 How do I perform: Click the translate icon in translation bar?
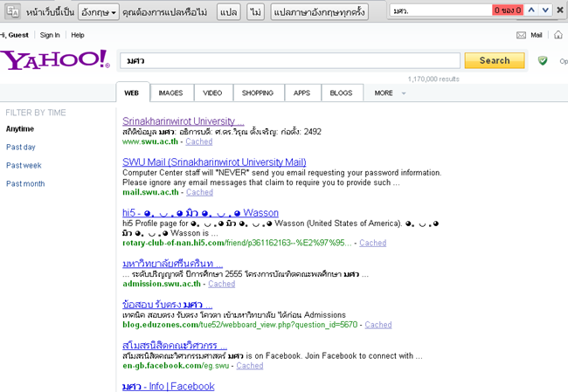point(13,11)
